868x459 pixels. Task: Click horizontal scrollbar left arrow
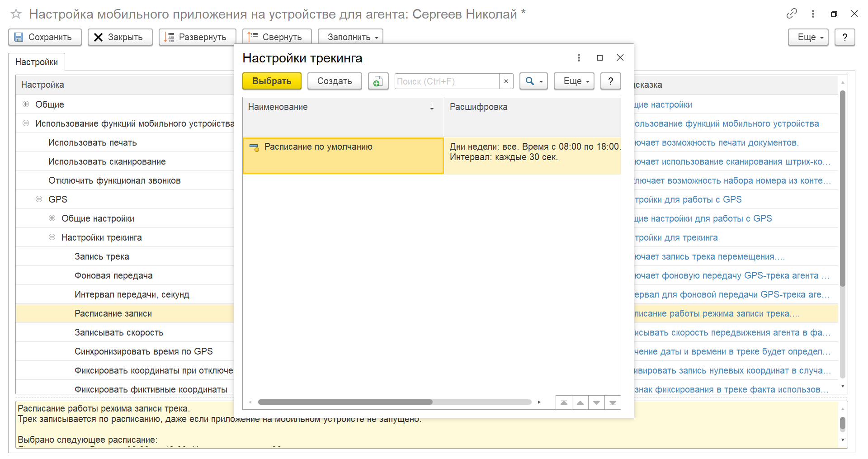point(250,402)
